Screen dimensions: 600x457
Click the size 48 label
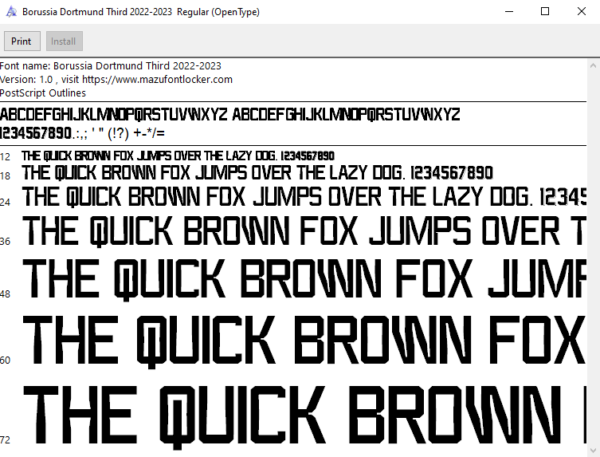(5, 294)
